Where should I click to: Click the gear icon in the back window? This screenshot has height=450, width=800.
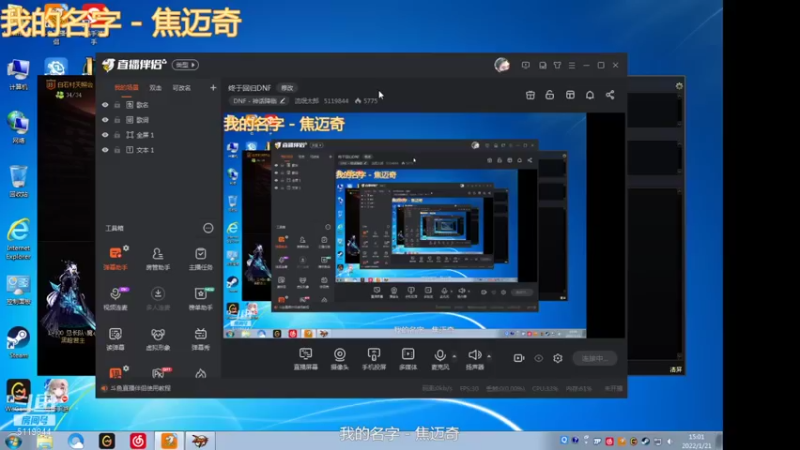click(x=679, y=86)
